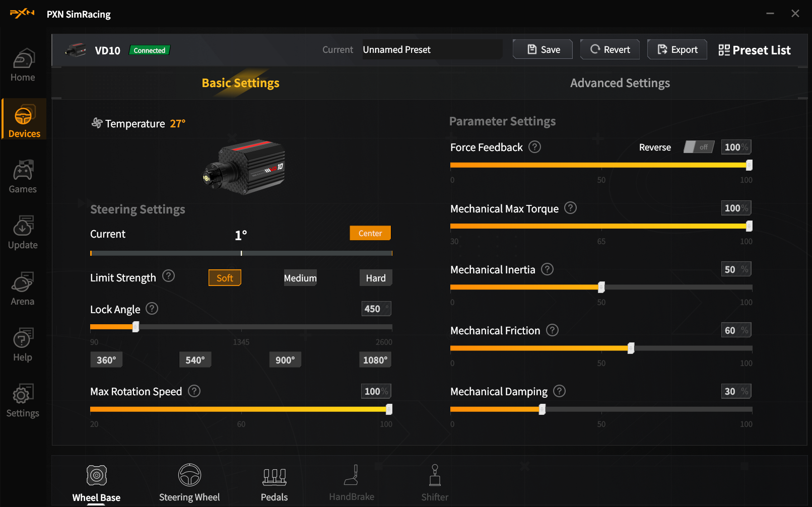Click the Unnamed Preset name field
812x507 pixels.
(x=432, y=49)
